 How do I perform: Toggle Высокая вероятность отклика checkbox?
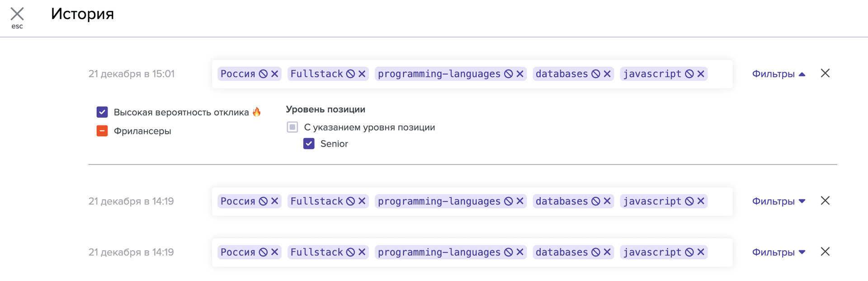tap(102, 112)
